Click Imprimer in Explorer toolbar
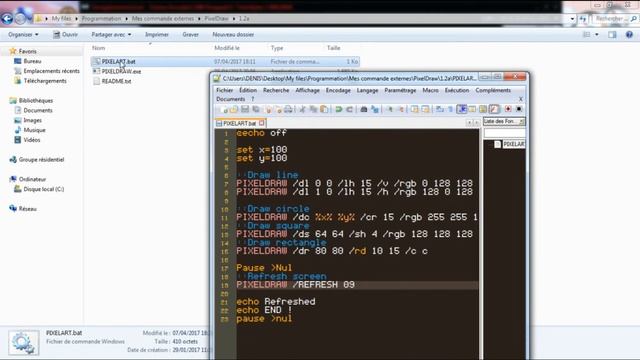Screen dimensions: 640x360 [x=157, y=35]
